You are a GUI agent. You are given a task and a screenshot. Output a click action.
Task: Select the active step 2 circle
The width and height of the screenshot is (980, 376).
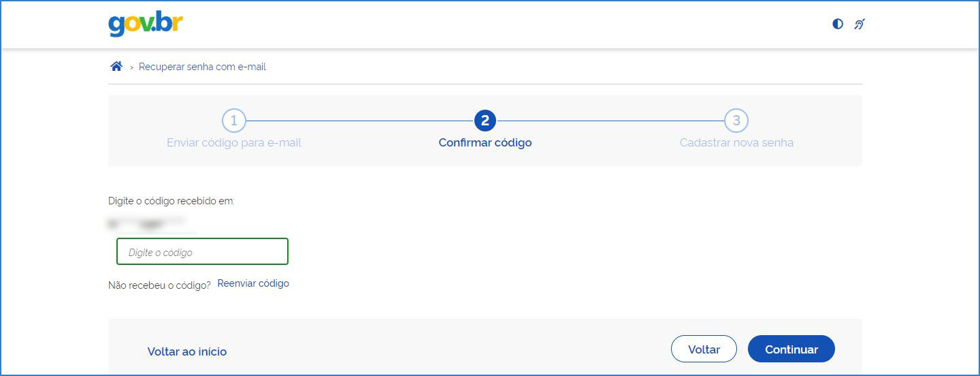485,121
